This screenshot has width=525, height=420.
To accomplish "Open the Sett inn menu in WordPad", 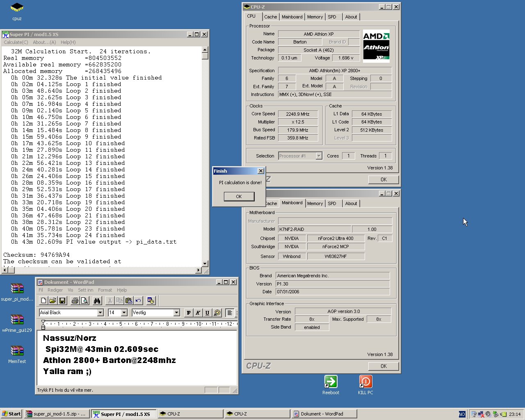I will [86, 290].
